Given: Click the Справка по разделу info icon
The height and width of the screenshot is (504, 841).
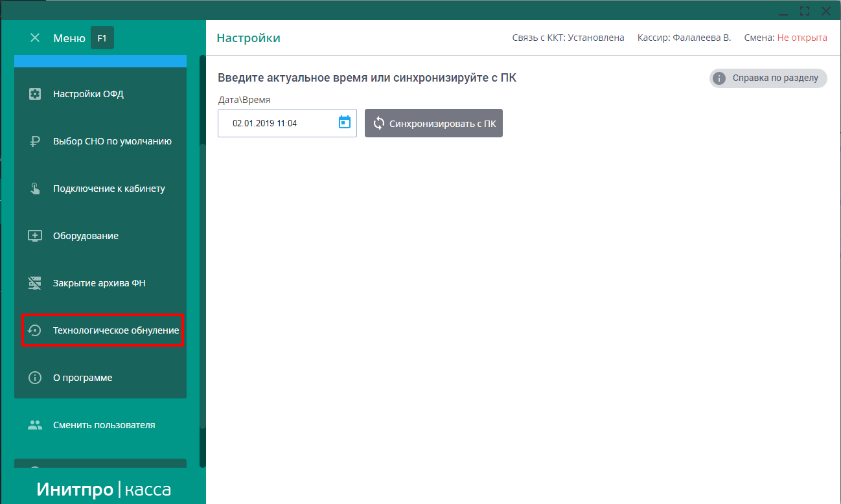Looking at the screenshot, I should 719,78.
